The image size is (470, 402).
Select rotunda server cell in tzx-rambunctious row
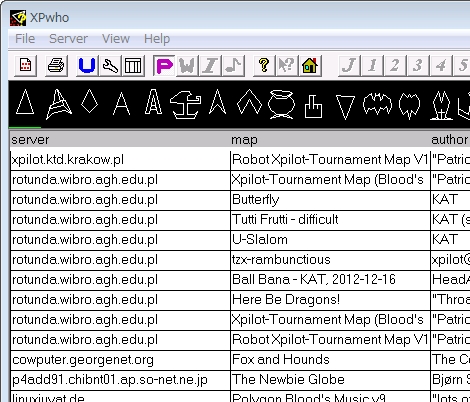pos(120,260)
